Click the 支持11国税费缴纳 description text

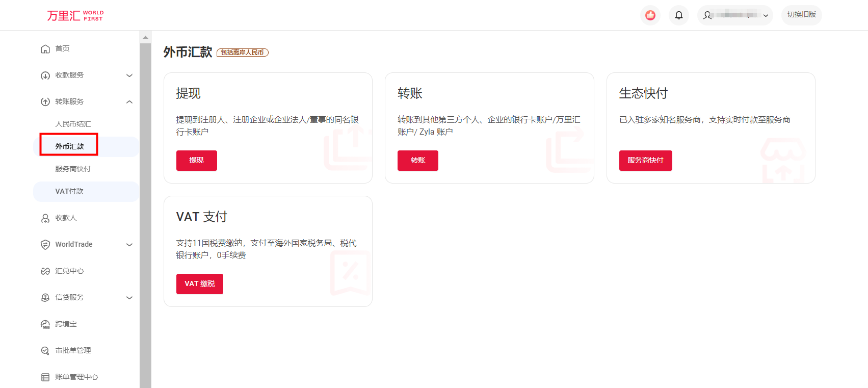point(267,249)
